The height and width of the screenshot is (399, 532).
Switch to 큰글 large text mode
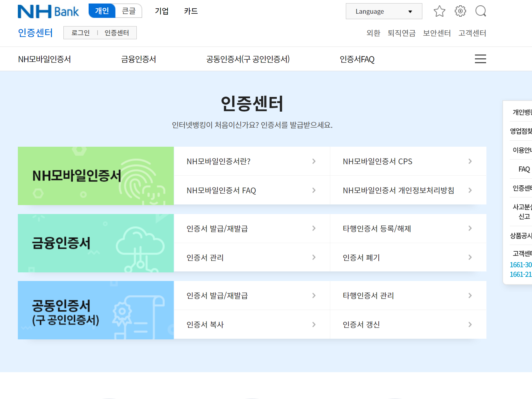coord(129,11)
